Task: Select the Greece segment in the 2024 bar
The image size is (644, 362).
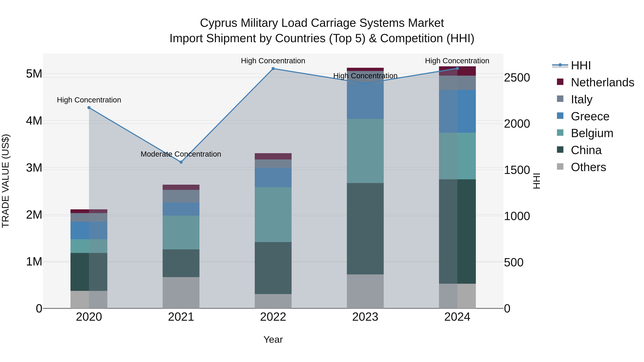Action: [457, 111]
